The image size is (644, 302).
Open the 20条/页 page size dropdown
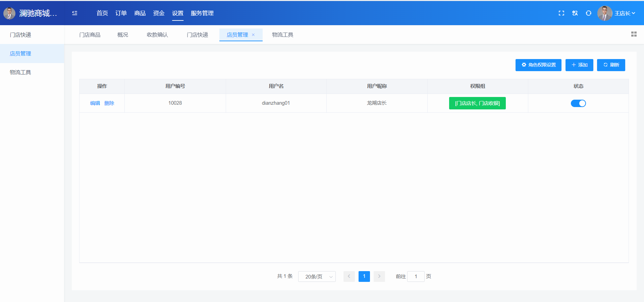tap(317, 276)
